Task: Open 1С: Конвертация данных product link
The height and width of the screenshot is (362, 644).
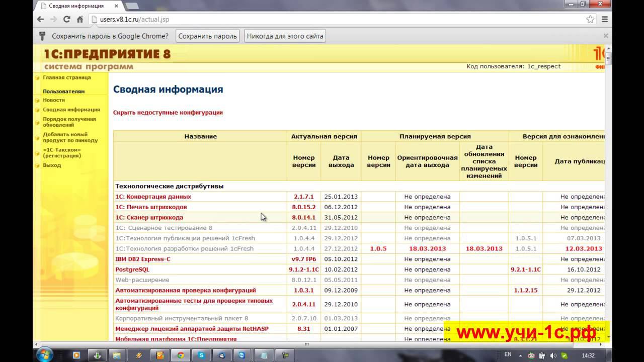Action: (x=153, y=197)
